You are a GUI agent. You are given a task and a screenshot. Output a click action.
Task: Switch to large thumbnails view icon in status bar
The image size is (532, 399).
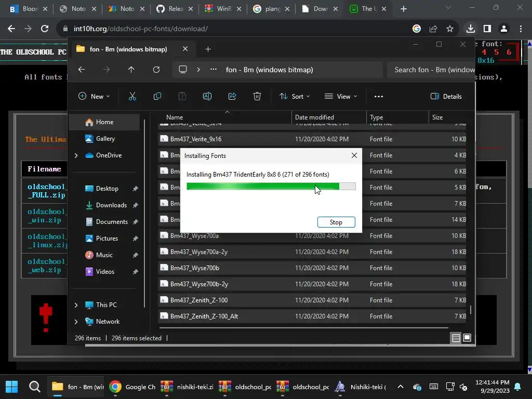pyautogui.click(x=467, y=338)
